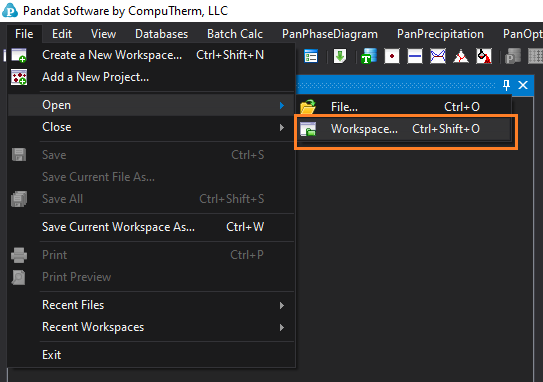Open the File menu
Viewport: 543px width, 382px height.
coord(24,34)
